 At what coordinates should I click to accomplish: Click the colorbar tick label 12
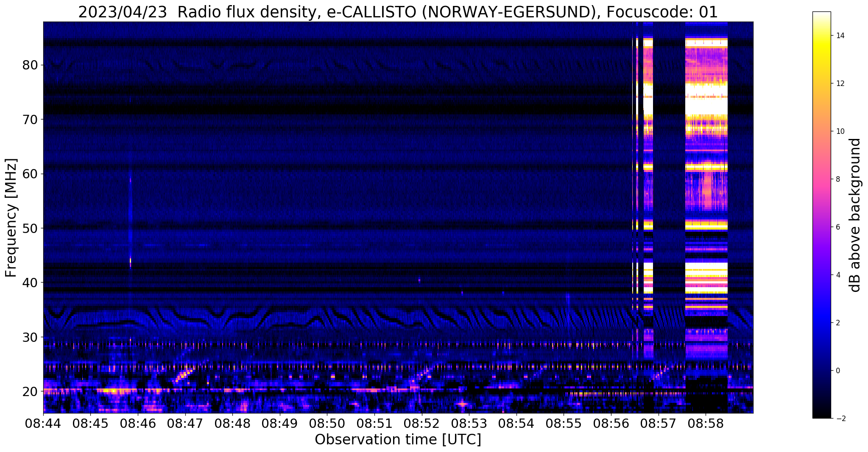[840, 83]
